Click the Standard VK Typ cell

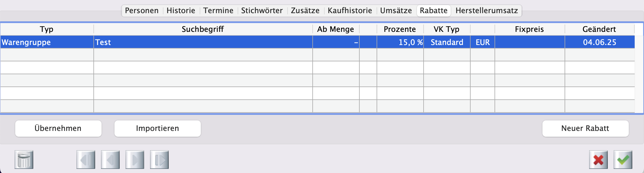(x=447, y=42)
